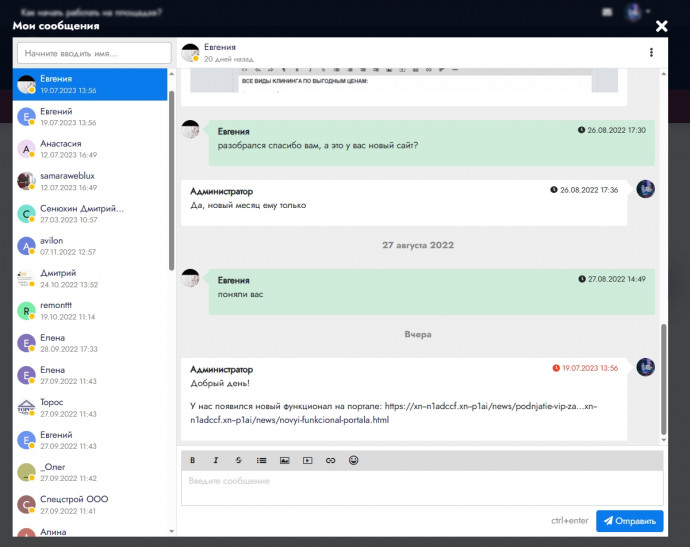Open the emoji picker
The width and height of the screenshot is (690, 547).
click(353, 460)
